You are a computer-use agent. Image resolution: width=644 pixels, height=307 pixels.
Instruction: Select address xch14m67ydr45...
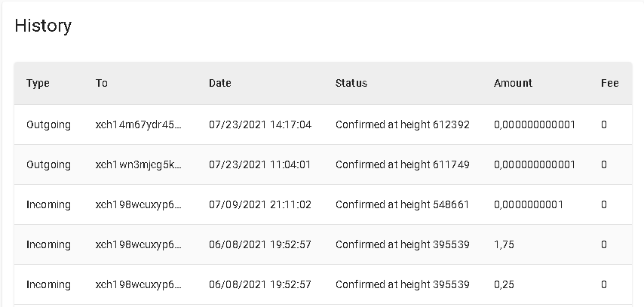(x=138, y=124)
